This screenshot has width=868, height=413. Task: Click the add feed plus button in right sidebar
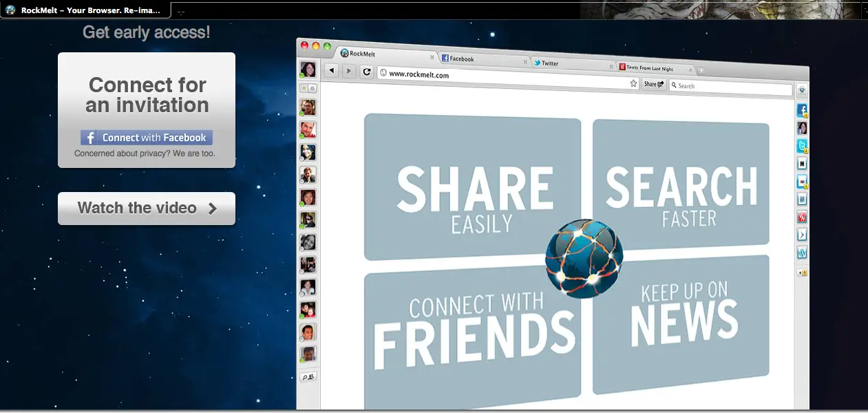coord(802,273)
